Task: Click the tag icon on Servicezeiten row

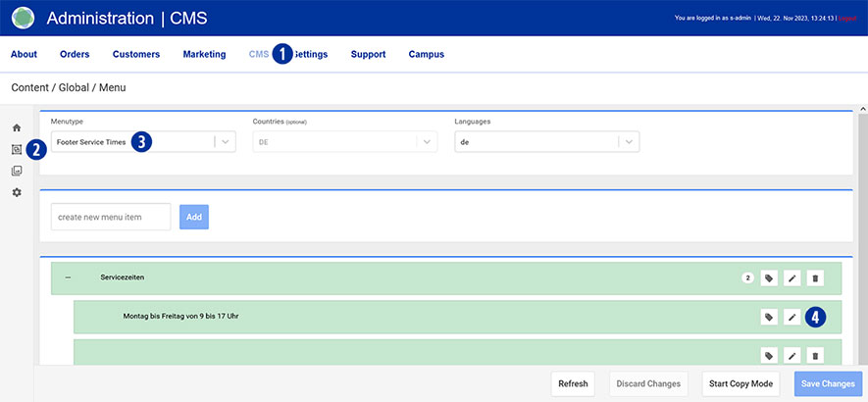Action: pos(769,278)
